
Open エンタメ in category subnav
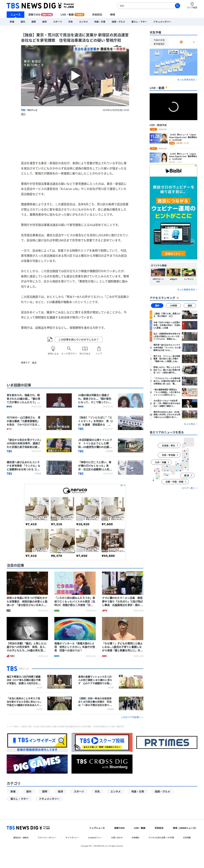tap(83, 22)
